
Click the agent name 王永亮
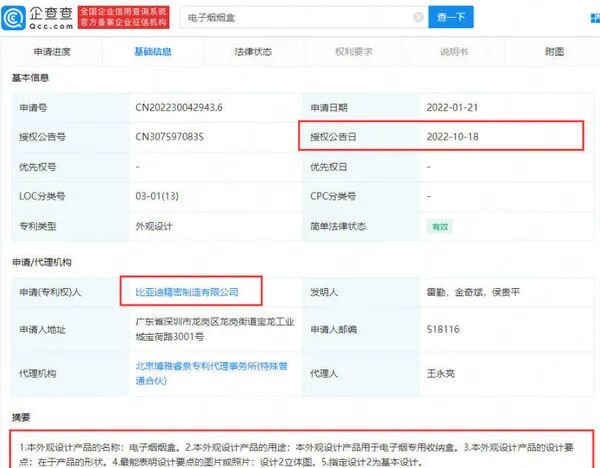(x=440, y=373)
